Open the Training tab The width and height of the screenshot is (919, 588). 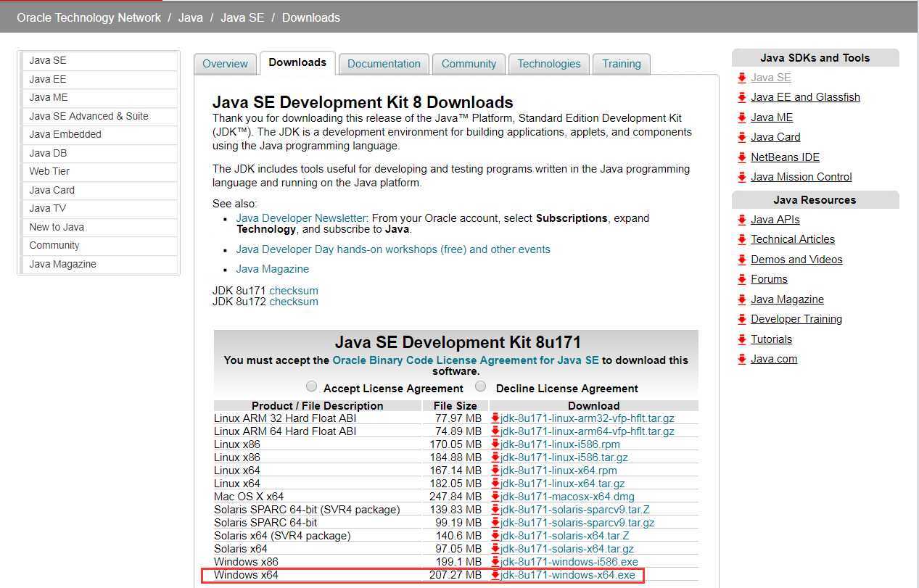click(x=622, y=64)
